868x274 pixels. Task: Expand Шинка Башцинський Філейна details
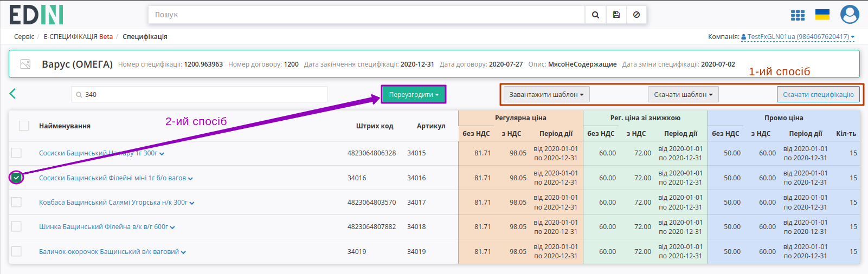point(172,227)
